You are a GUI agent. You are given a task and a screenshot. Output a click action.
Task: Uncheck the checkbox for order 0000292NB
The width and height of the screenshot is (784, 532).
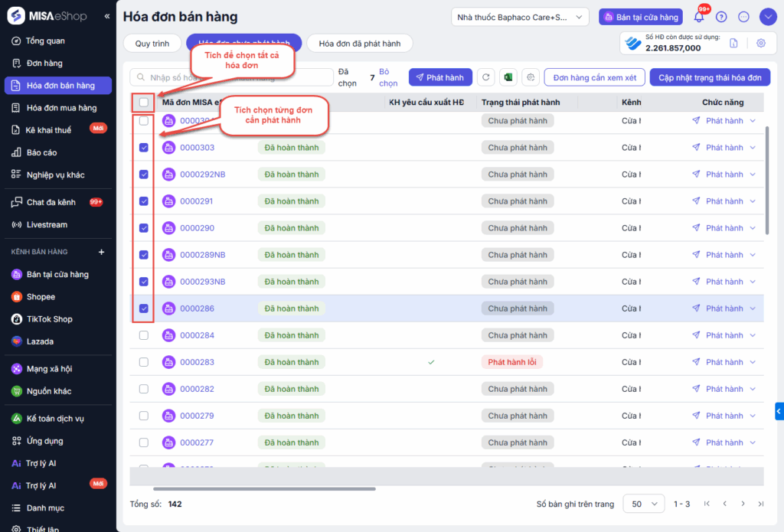tap(144, 175)
